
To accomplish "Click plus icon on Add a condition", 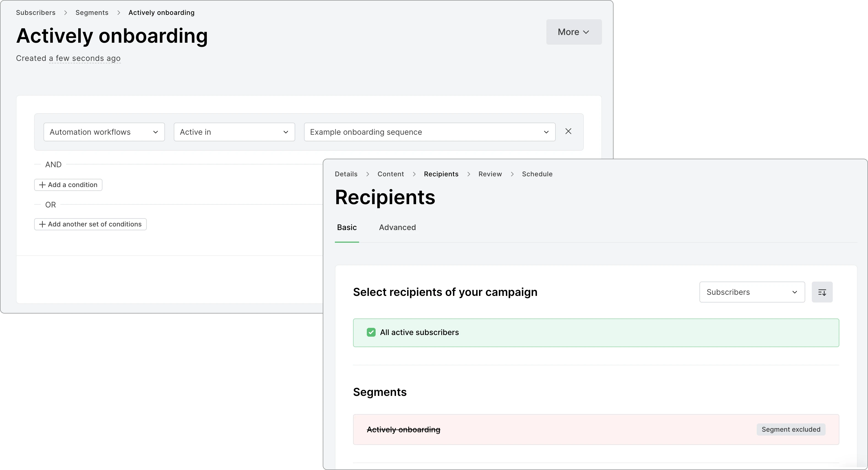I will (x=42, y=185).
